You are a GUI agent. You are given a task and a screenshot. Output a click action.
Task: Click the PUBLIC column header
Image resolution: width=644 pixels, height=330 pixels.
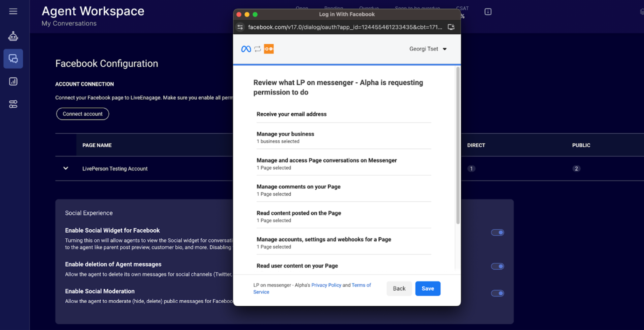(581, 145)
